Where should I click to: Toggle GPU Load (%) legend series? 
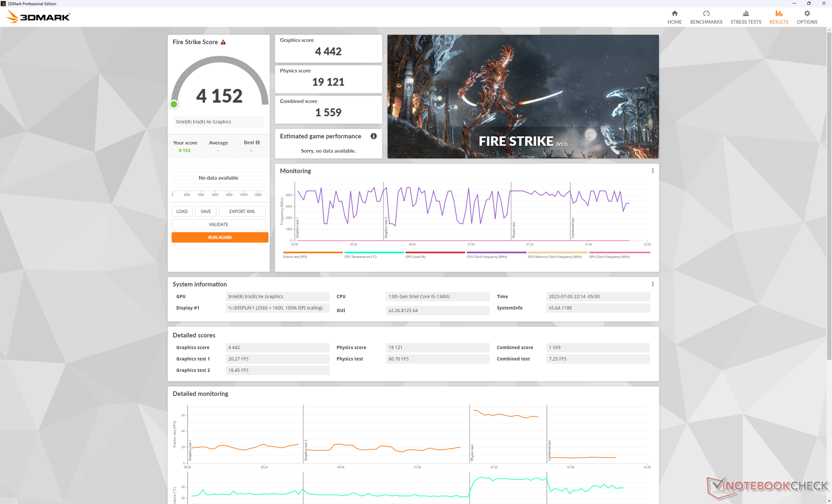pos(415,257)
